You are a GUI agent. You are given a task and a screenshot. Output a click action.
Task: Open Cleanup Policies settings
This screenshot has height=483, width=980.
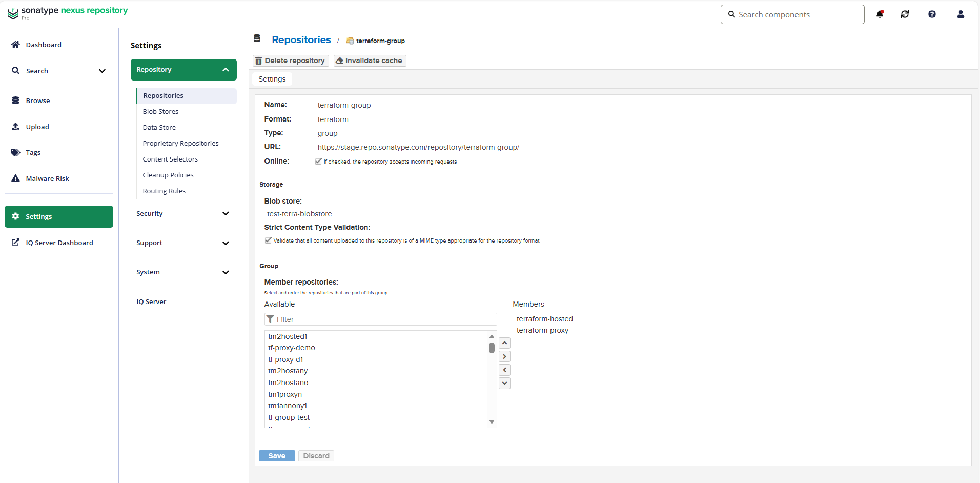point(168,175)
